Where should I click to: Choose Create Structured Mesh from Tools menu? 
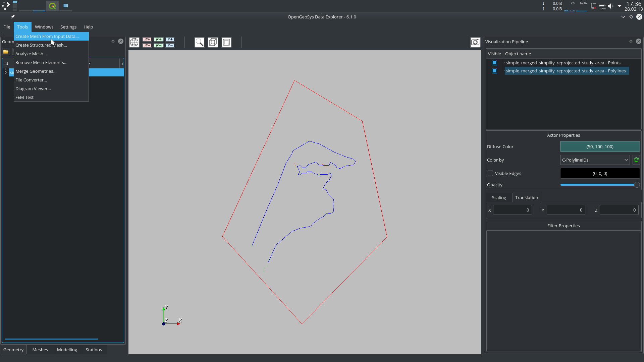coord(41,45)
